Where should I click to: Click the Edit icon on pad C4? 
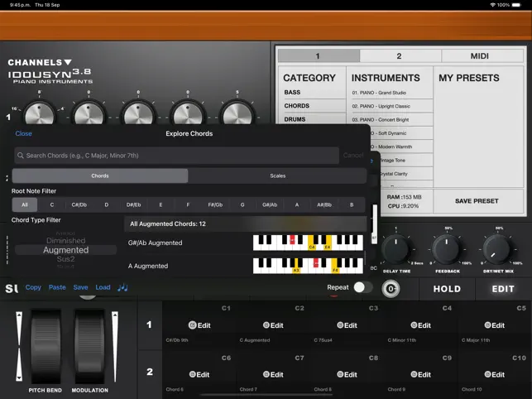(x=414, y=325)
